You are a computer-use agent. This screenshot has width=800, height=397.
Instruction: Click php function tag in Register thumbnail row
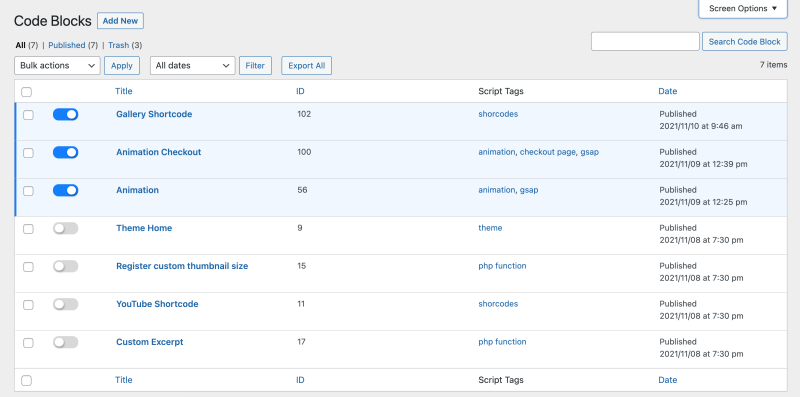(502, 266)
